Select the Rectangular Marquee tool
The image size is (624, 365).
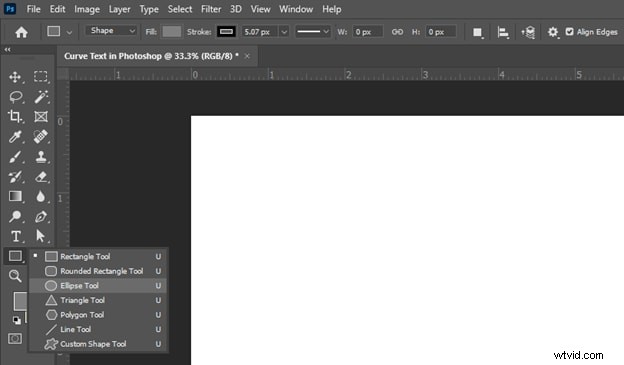(x=41, y=76)
